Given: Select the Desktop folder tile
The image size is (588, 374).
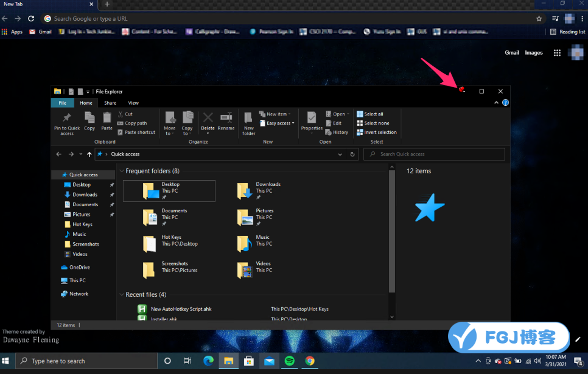Looking at the screenshot, I should point(169,191).
